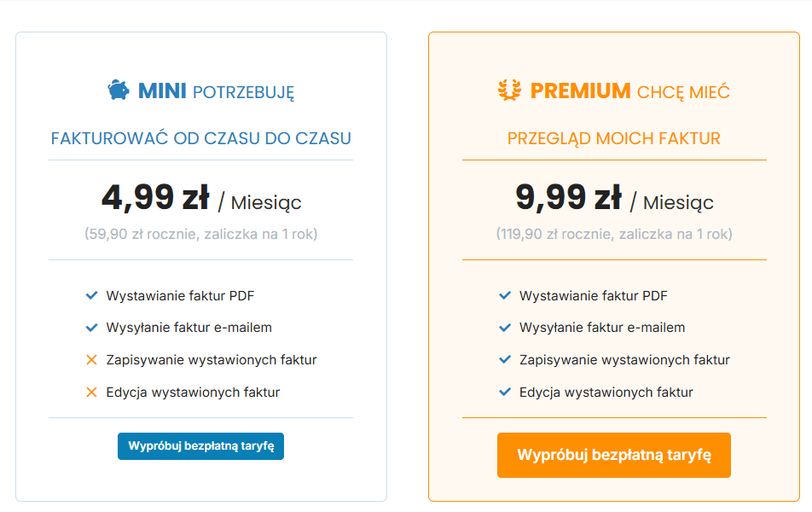The width and height of the screenshot is (812, 512).
Task: Click the checkmark beside PREMIUM Edycja wystawionych faktur
Action: 505,393
